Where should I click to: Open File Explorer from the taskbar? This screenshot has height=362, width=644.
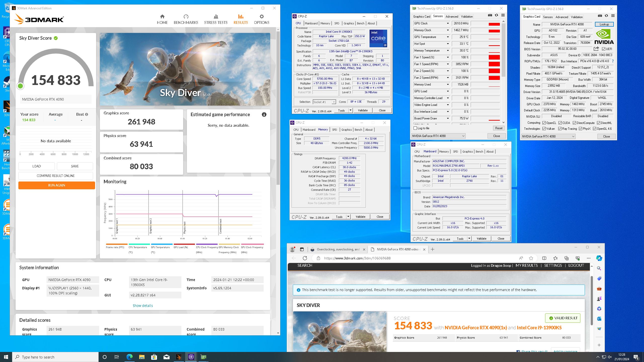(142, 357)
